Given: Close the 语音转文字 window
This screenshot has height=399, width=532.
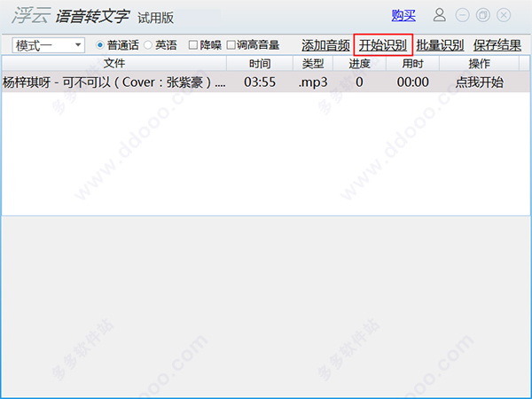Looking at the screenshot, I should pyautogui.click(x=504, y=15).
